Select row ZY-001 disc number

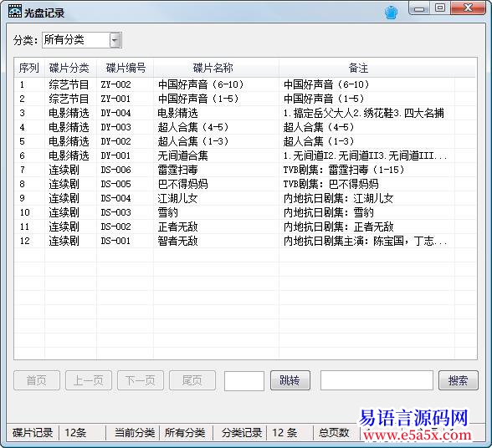(x=115, y=99)
